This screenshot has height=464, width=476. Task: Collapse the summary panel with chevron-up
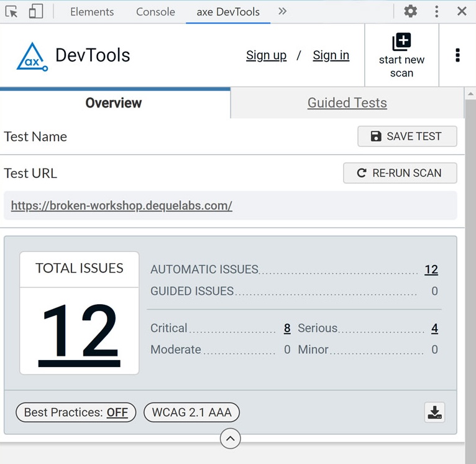(x=230, y=438)
